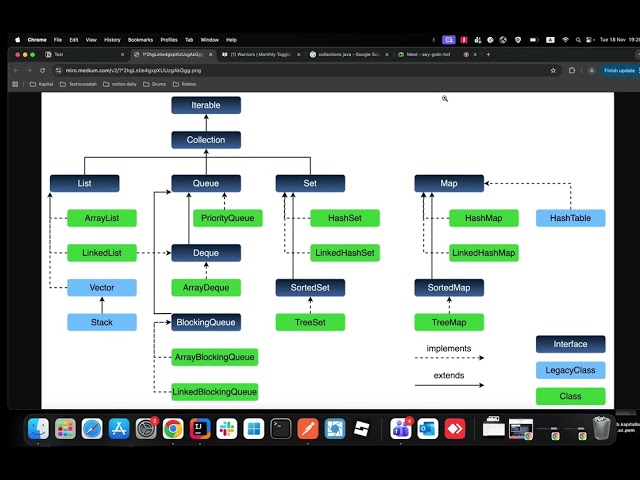The height and width of the screenshot is (480, 640).
Task: Open Roblox from the dock
Action: (x=362, y=429)
